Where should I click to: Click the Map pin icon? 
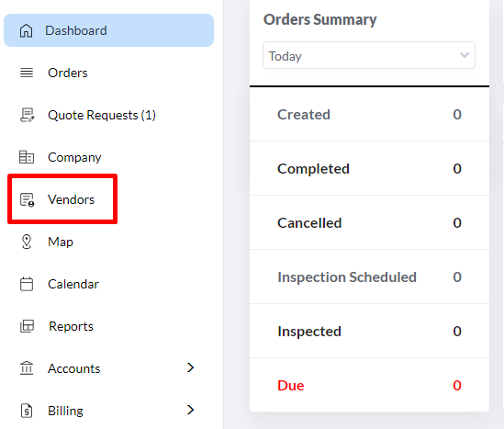pos(27,242)
